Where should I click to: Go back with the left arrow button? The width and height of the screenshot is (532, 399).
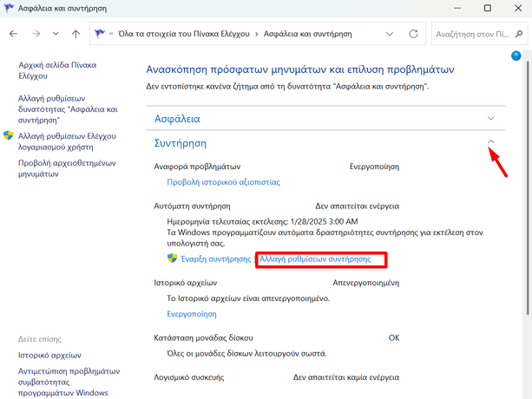coord(13,34)
